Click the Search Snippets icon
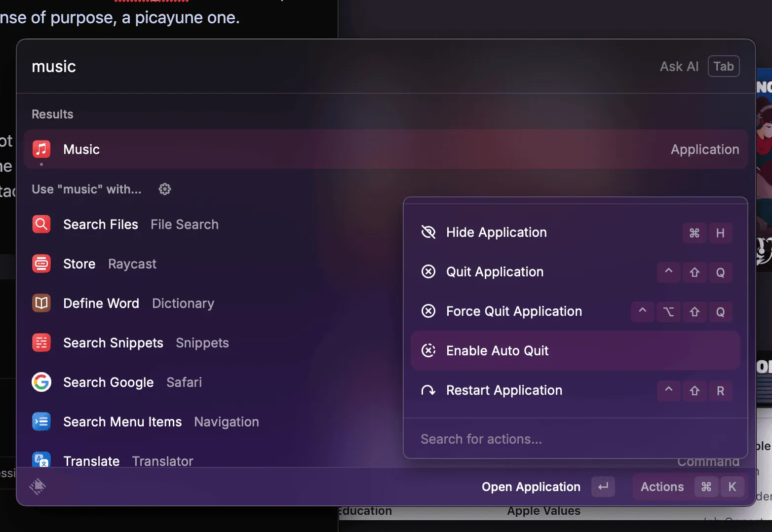The width and height of the screenshot is (772, 532). pyautogui.click(x=41, y=342)
